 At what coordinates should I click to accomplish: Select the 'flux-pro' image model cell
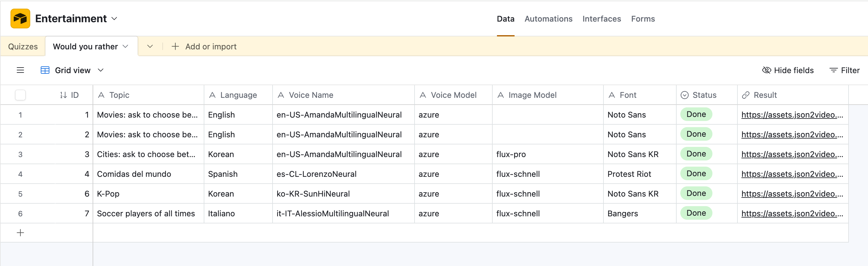coord(548,154)
